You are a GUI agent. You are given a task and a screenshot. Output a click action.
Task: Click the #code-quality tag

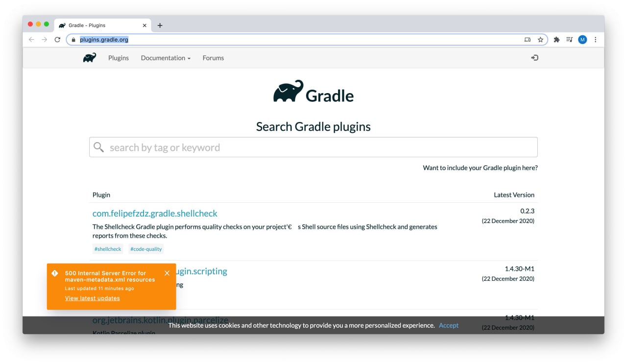pos(146,249)
